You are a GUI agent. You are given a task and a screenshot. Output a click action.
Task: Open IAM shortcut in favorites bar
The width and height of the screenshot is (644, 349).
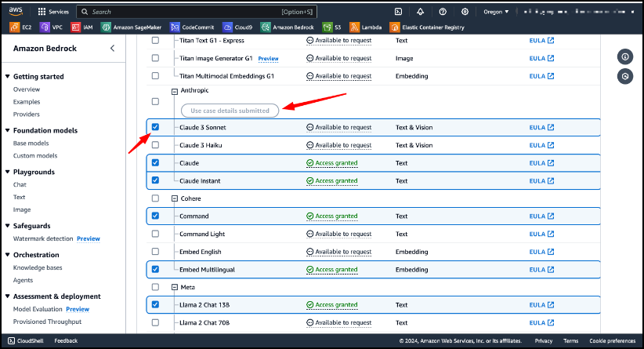tap(81, 27)
